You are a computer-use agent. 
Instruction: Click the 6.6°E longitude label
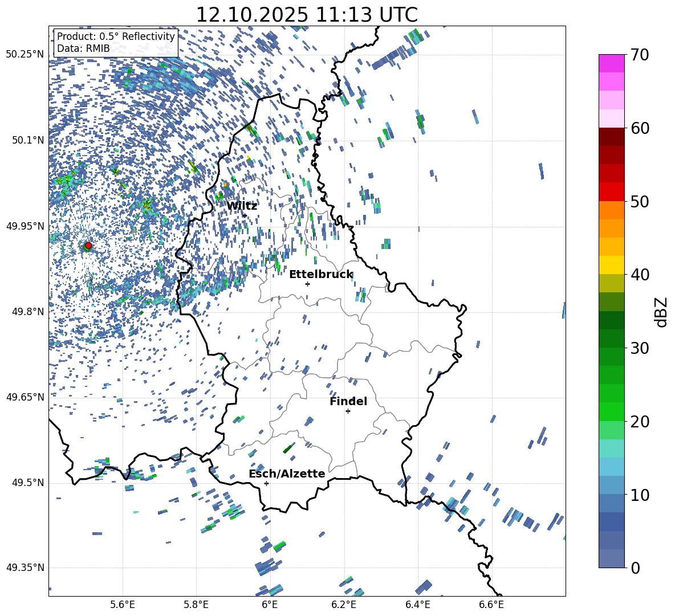491,605
